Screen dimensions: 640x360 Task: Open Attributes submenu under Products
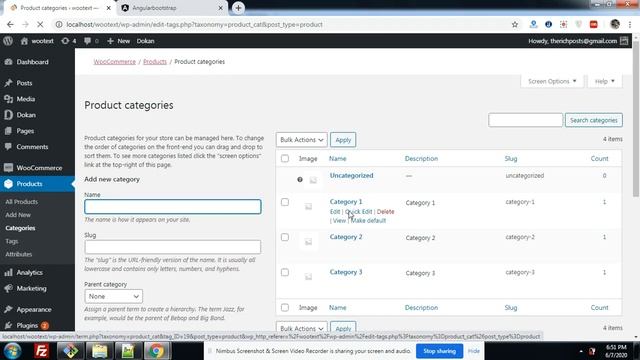[x=18, y=254]
